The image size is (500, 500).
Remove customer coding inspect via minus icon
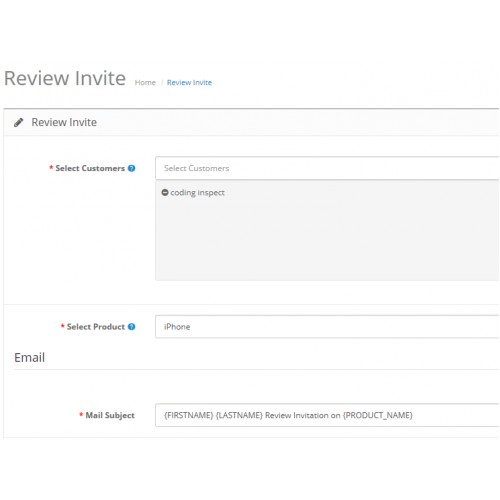[165, 192]
